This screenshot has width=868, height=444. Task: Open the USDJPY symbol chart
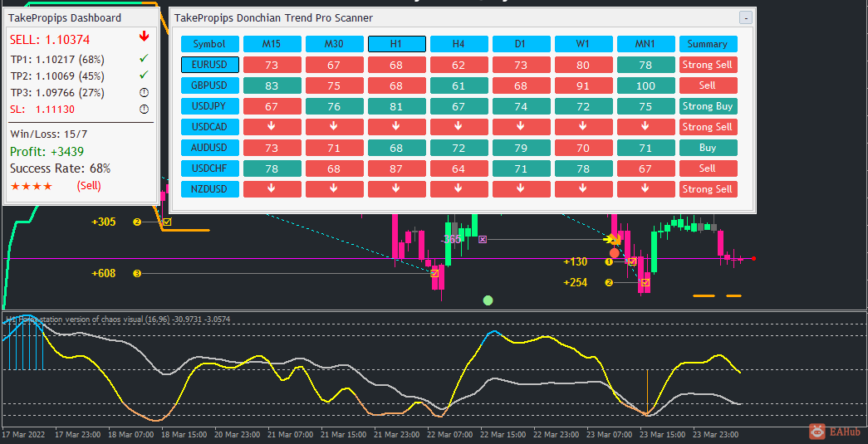(210, 106)
